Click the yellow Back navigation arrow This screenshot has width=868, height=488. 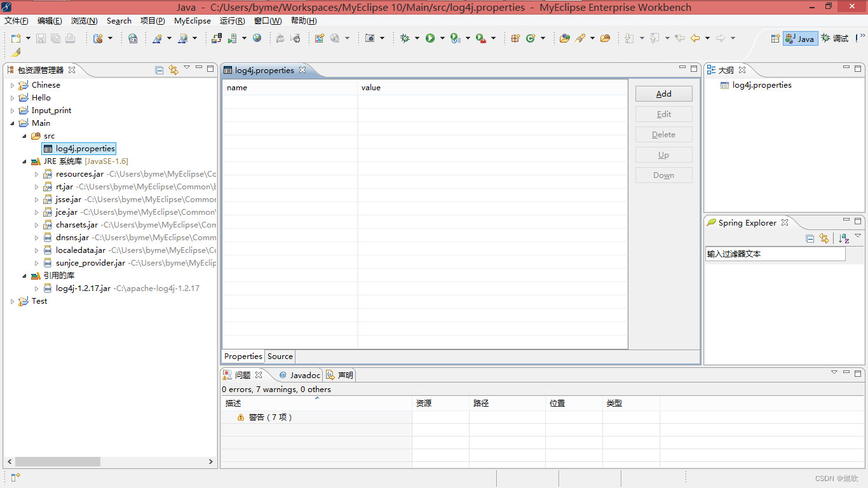[x=695, y=38]
